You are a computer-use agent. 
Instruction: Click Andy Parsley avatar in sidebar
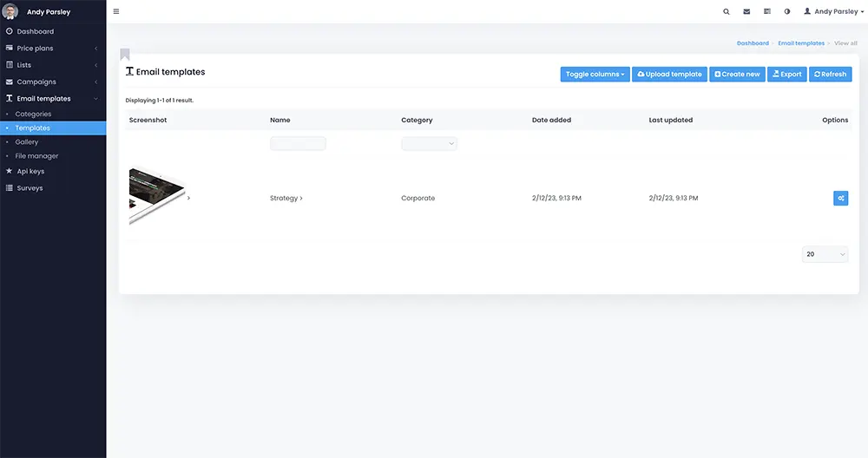10,11
